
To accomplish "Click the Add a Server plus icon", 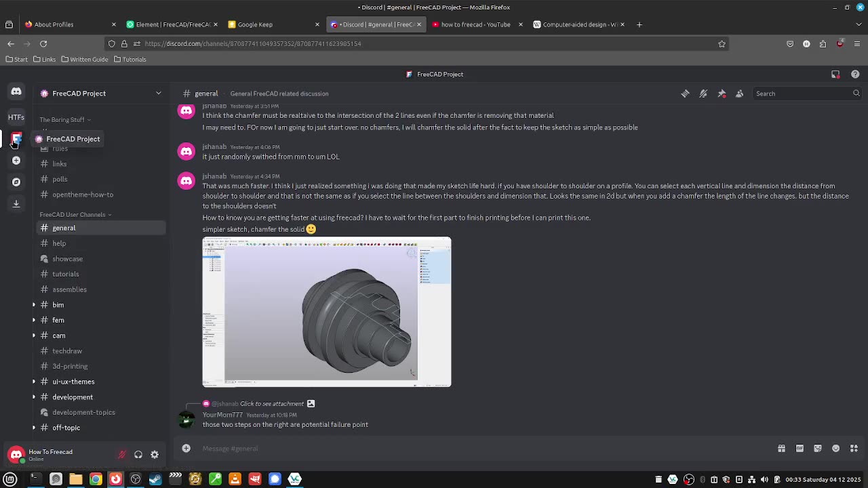I will tap(16, 161).
